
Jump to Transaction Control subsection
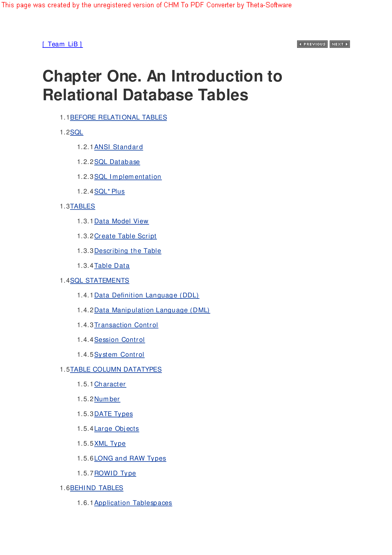click(126, 325)
